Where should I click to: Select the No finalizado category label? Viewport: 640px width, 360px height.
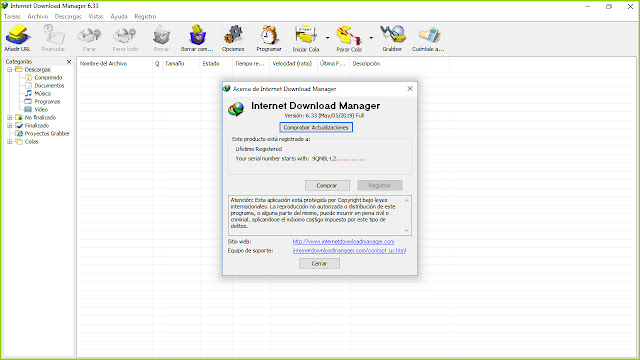click(40, 118)
